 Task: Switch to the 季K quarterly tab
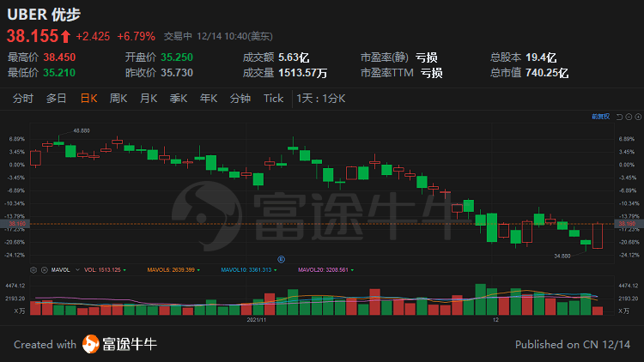[179, 99]
